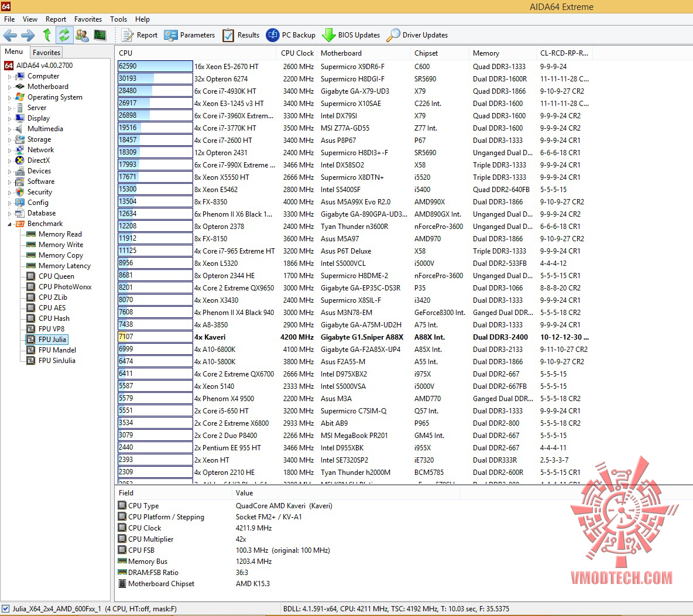Click the Forward navigation arrow
This screenshot has width=693, height=616.
pyautogui.click(x=28, y=35)
